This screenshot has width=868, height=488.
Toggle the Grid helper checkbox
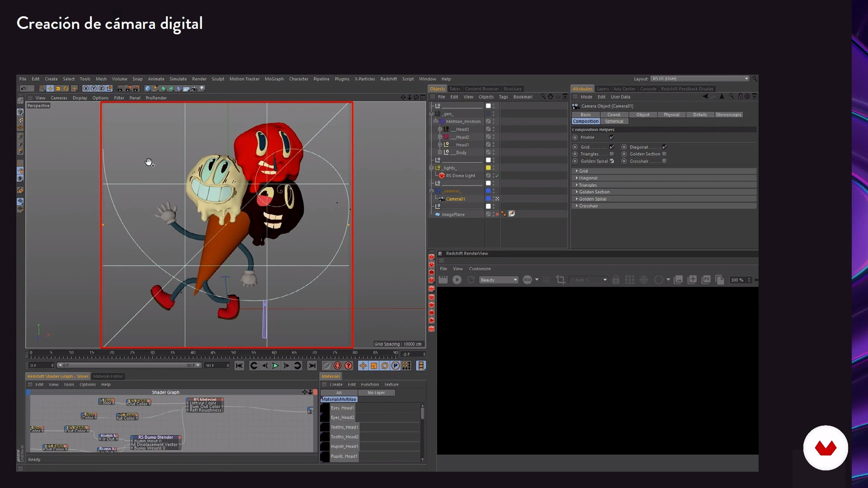click(612, 147)
